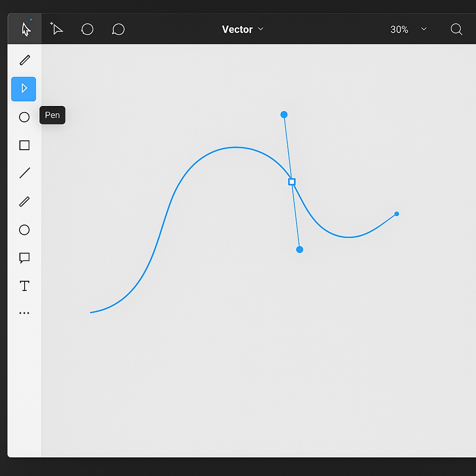The height and width of the screenshot is (476, 476).
Task: Open the Text tool
Action: click(x=24, y=286)
